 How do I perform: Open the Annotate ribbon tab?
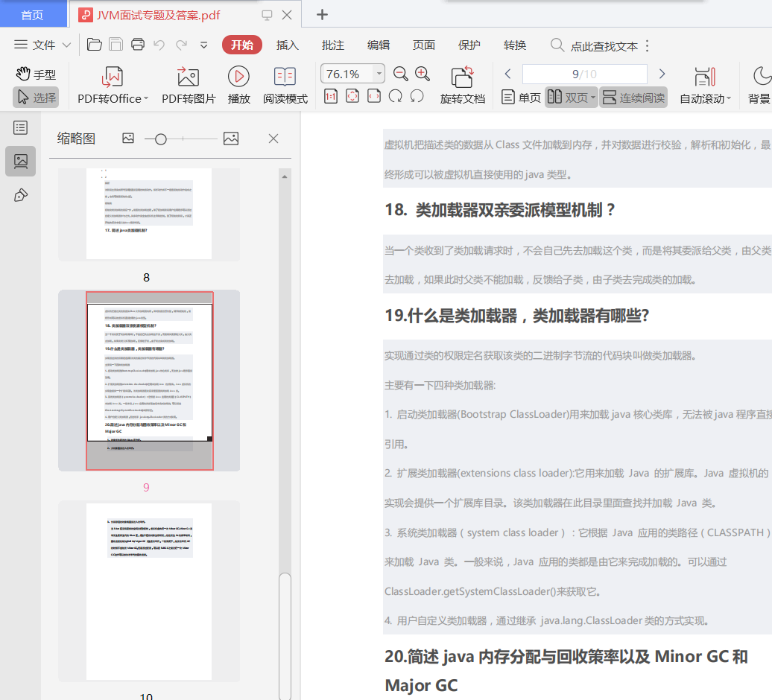[333, 45]
